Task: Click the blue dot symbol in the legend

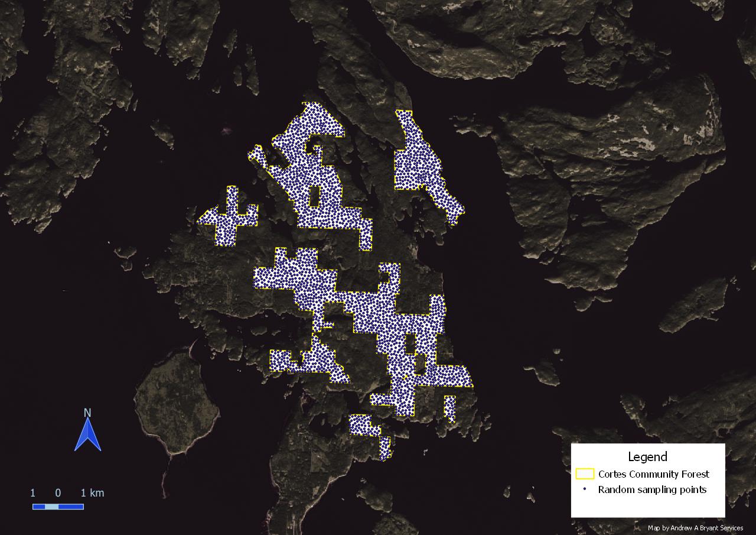Action: (x=584, y=489)
